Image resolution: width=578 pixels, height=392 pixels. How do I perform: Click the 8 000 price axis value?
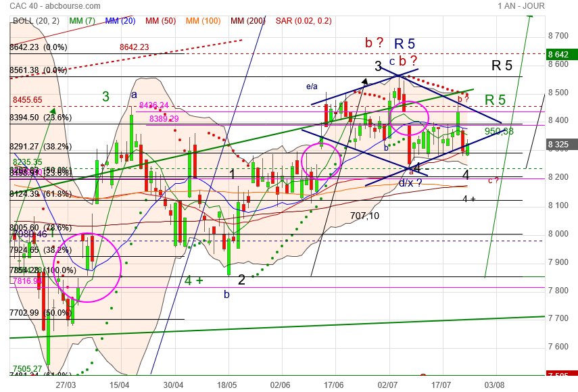(x=558, y=234)
